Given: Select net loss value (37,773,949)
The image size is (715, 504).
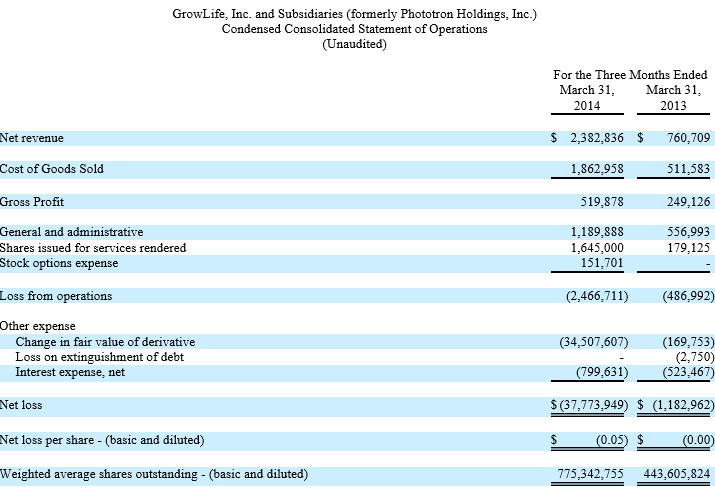Looking at the screenshot, I should coord(594,405).
